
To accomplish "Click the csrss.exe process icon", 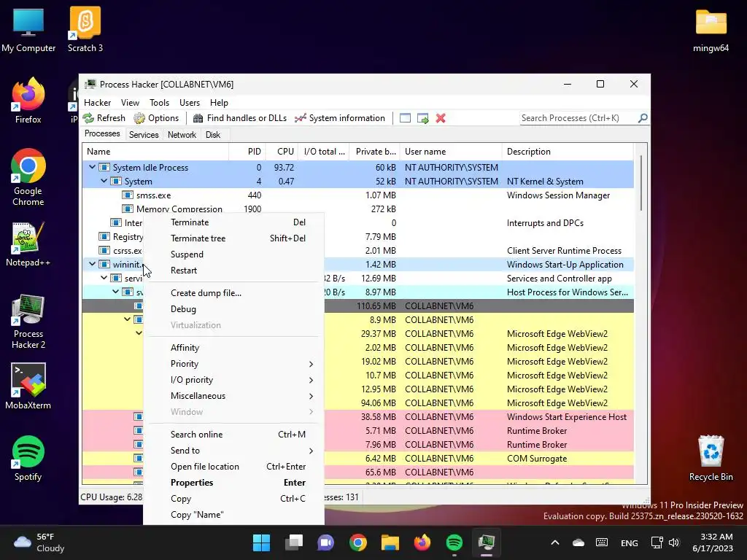I will [104, 251].
